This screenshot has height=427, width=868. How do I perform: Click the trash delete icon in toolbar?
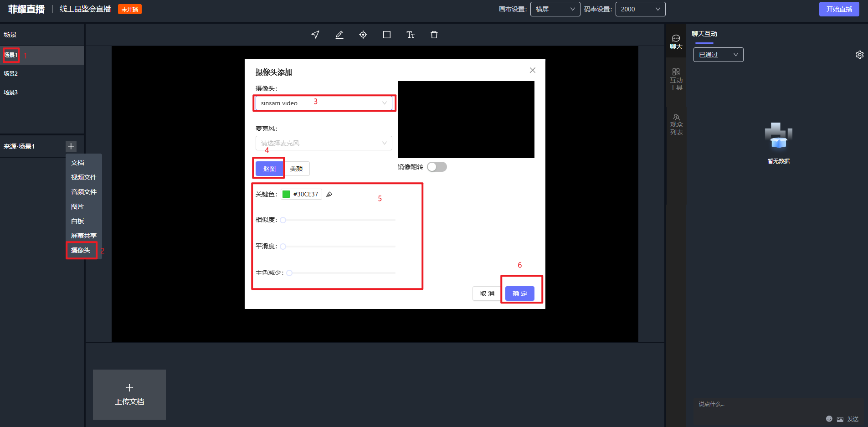(x=434, y=35)
